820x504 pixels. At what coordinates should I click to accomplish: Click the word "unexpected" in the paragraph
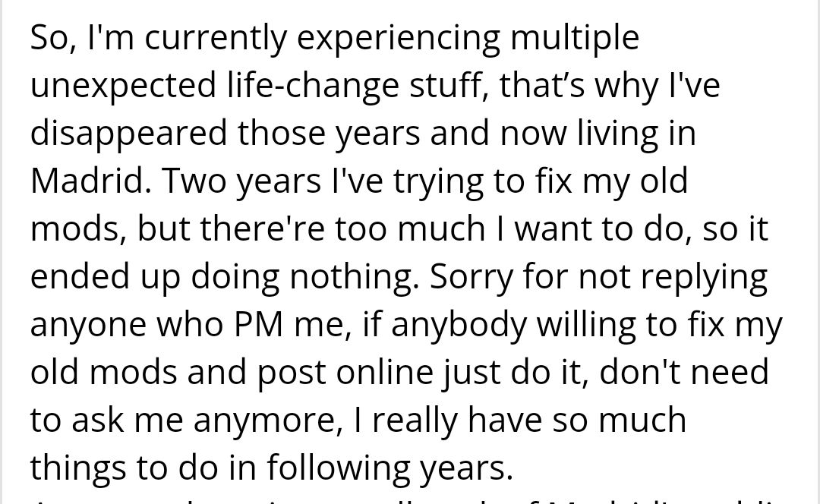123,87
